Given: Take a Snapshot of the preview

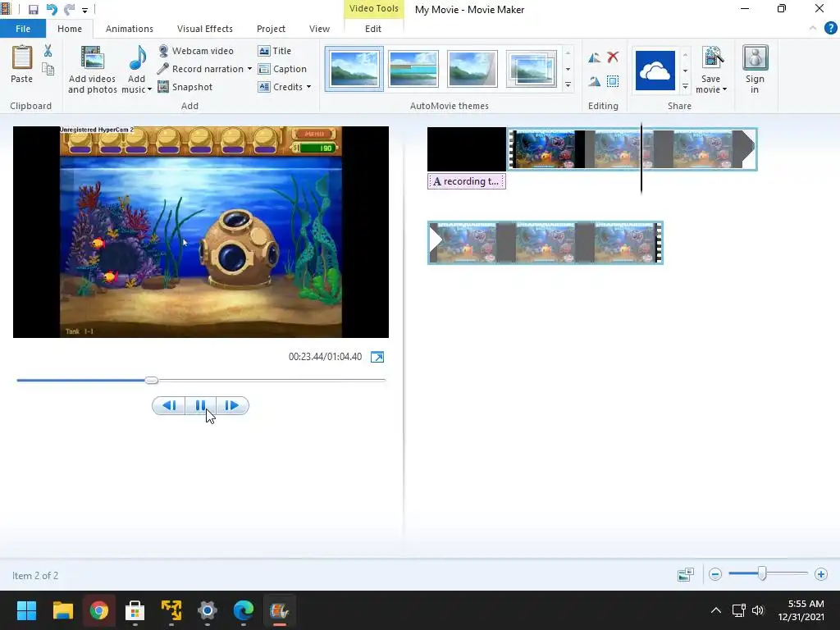Looking at the screenshot, I should click(185, 87).
